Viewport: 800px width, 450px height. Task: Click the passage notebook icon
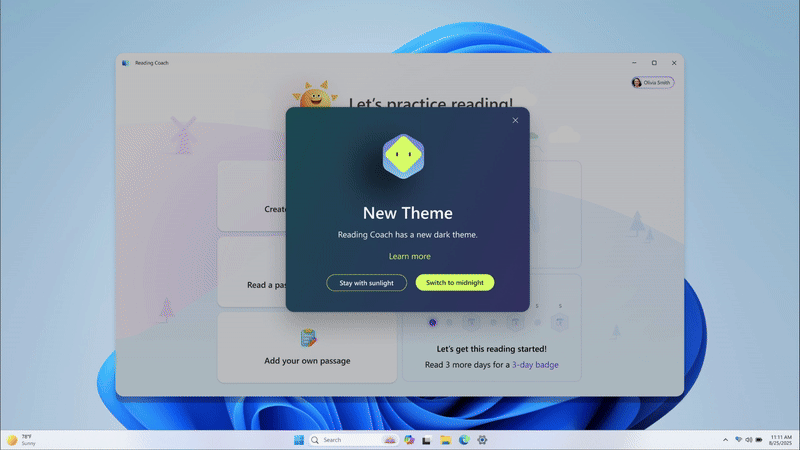click(x=308, y=338)
